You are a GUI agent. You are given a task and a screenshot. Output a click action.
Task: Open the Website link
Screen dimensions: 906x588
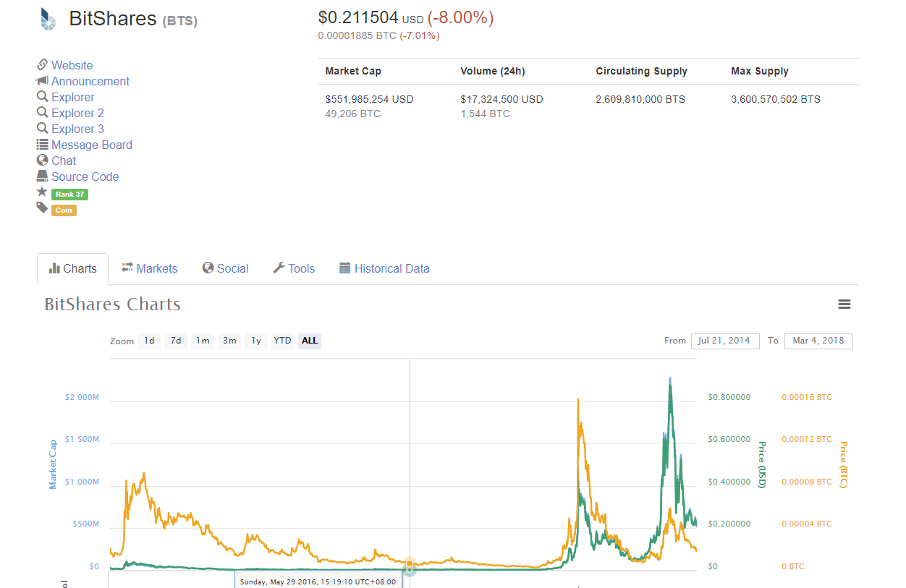tap(72, 65)
